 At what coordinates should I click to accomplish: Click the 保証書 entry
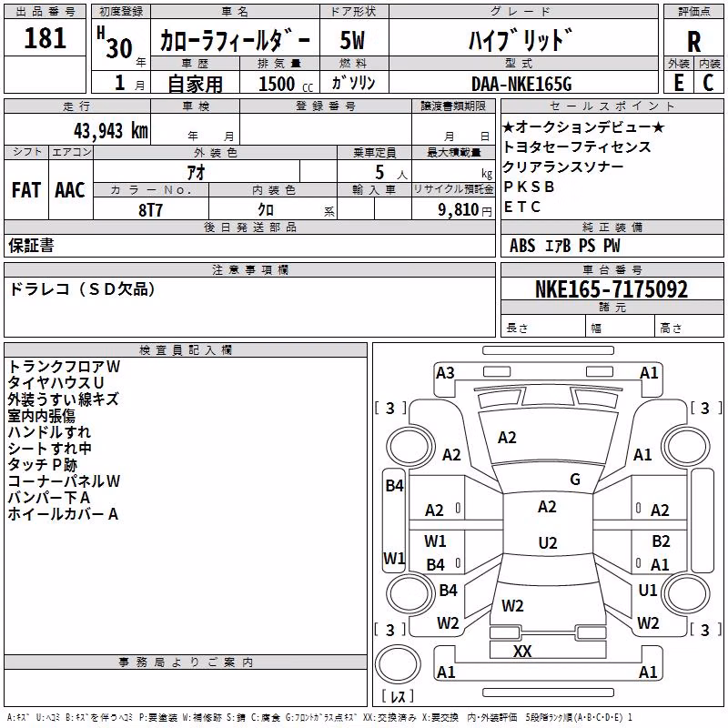(x=31, y=246)
